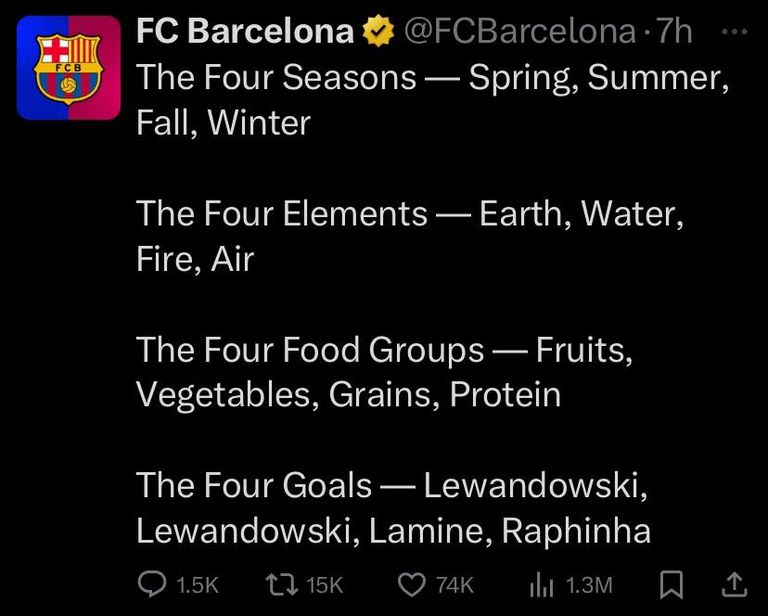Click the 1.3M views count

click(589, 584)
